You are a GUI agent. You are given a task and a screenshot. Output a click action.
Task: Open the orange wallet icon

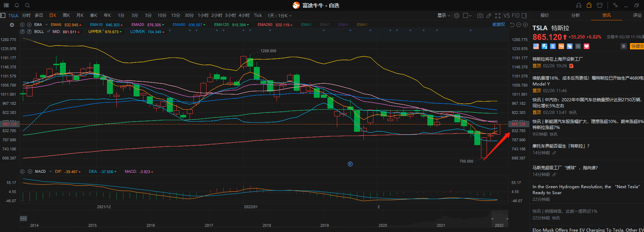point(589,5)
